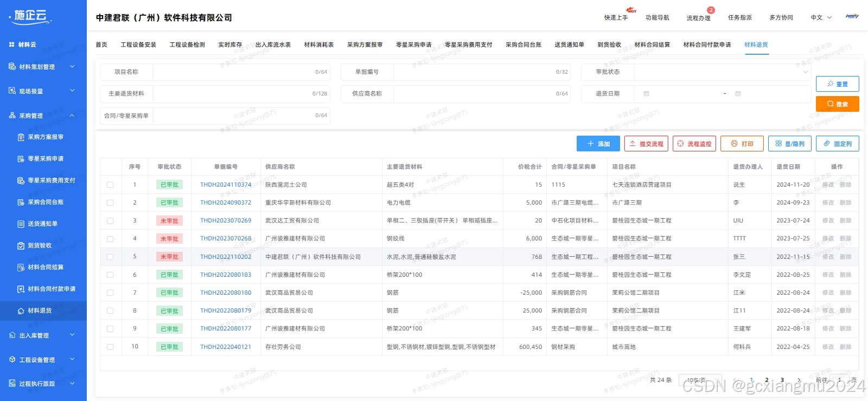The height and width of the screenshot is (401, 868).
Task: Switch to the 首页 tab
Action: coord(101,44)
